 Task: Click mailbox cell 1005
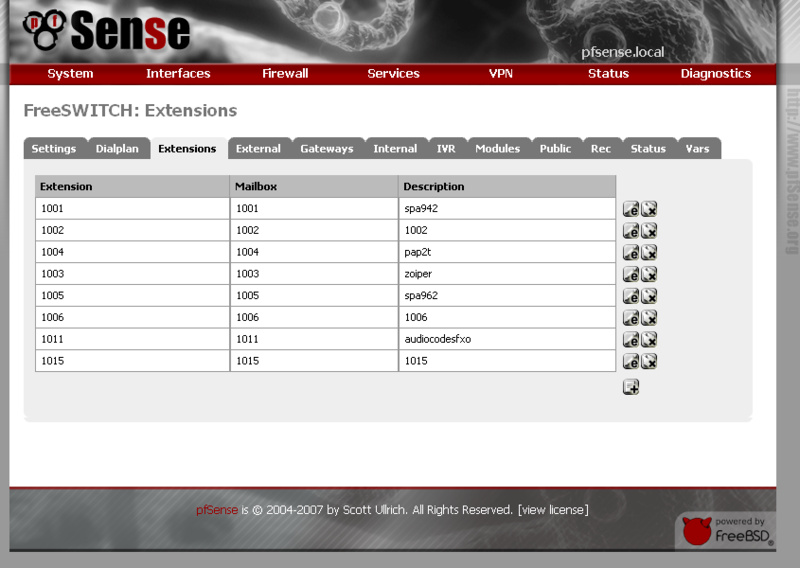coord(314,295)
